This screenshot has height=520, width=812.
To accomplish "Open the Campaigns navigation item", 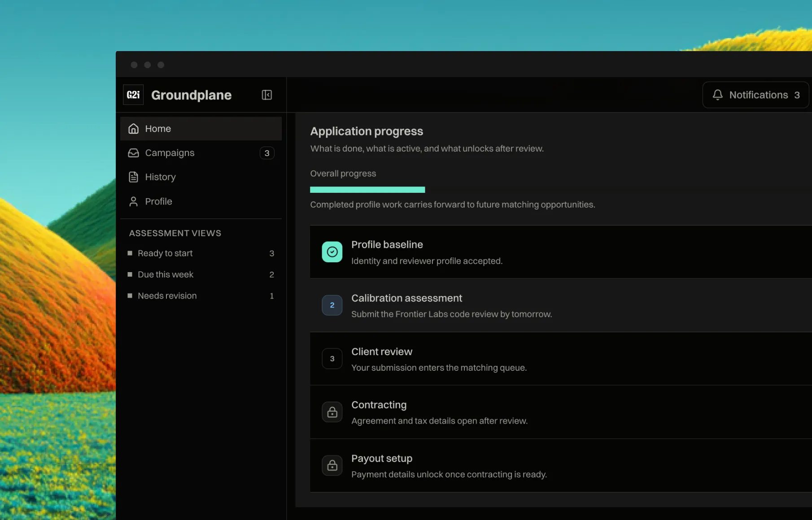I will point(201,153).
